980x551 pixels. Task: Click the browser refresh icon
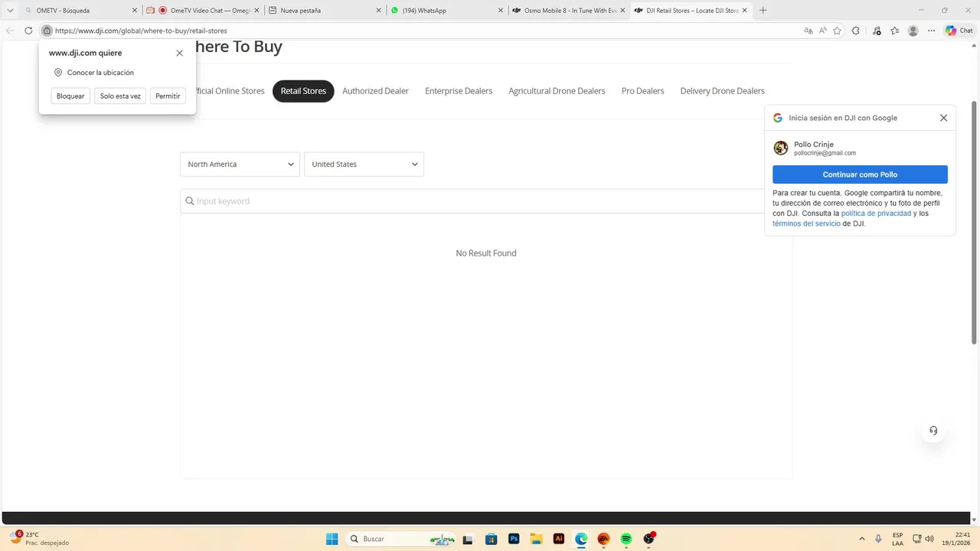(x=28, y=31)
